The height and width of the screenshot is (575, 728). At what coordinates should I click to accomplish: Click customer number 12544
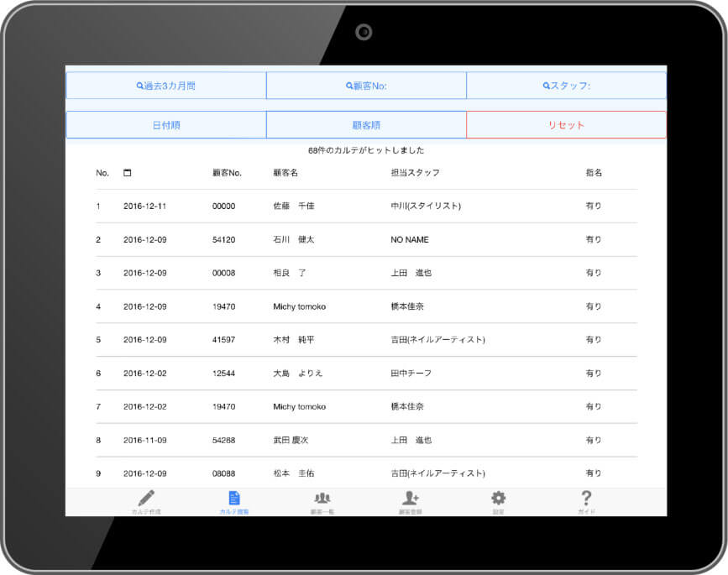point(224,374)
